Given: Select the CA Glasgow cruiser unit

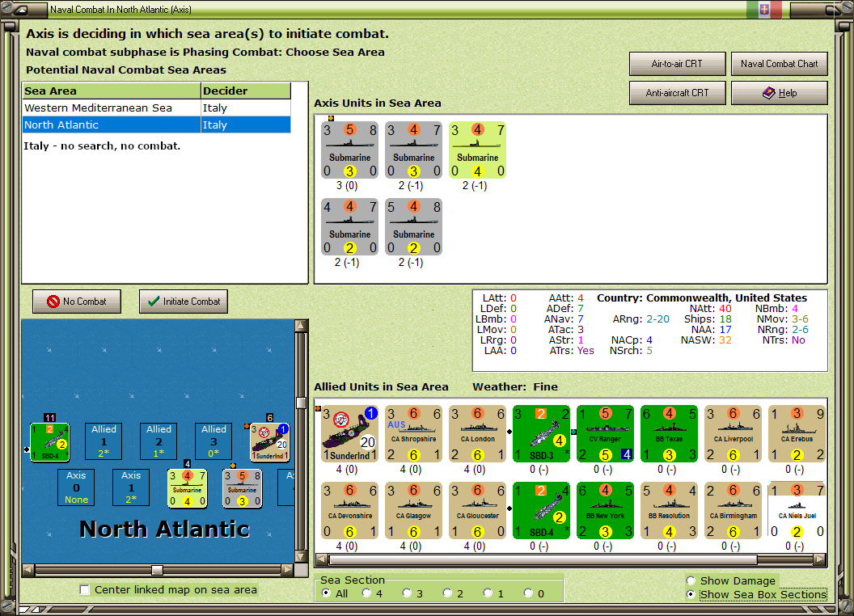Looking at the screenshot, I should pos(413,510).
